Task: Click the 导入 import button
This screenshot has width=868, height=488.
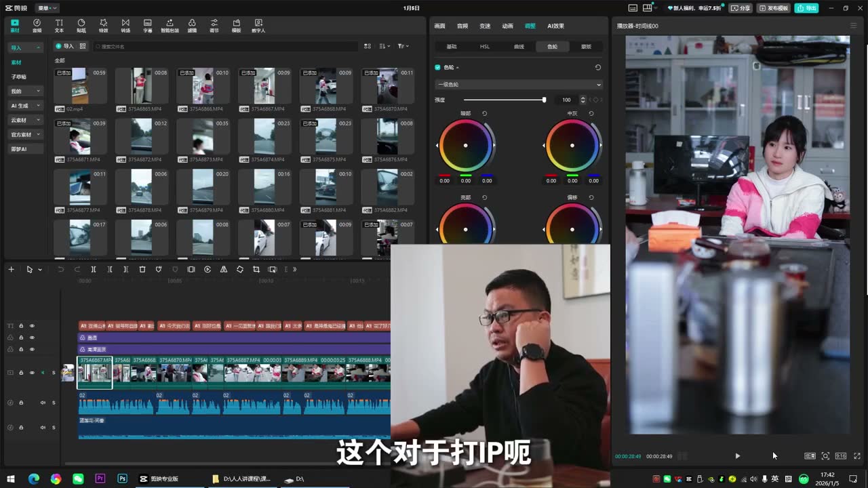Action: tap(64, 46)
